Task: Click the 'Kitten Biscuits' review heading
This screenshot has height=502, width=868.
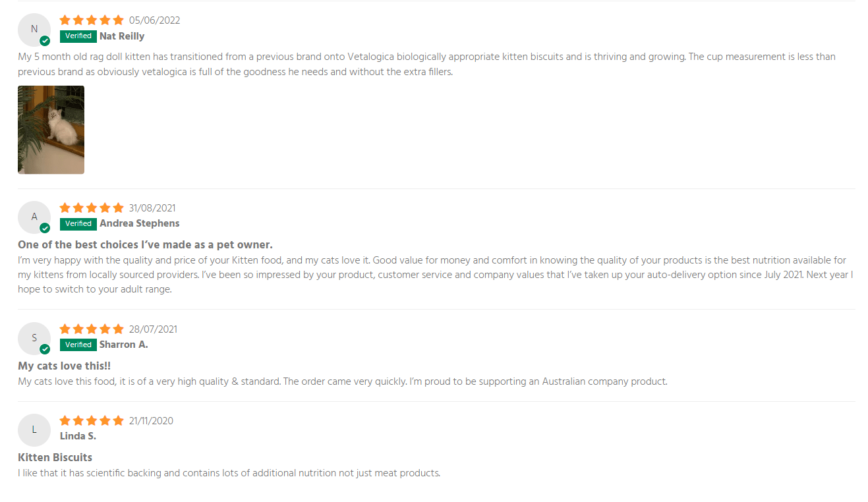Action: [x=55, y=457]
